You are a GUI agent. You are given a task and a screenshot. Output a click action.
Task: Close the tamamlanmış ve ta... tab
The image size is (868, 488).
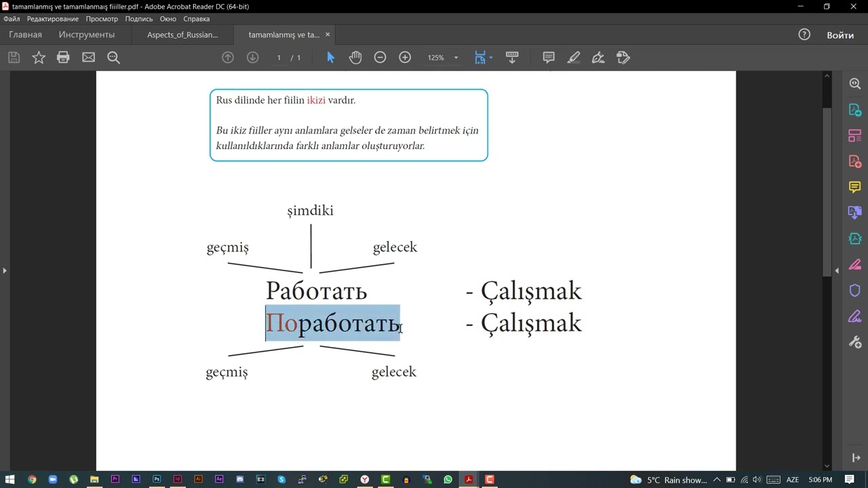[x=328, y=35]
